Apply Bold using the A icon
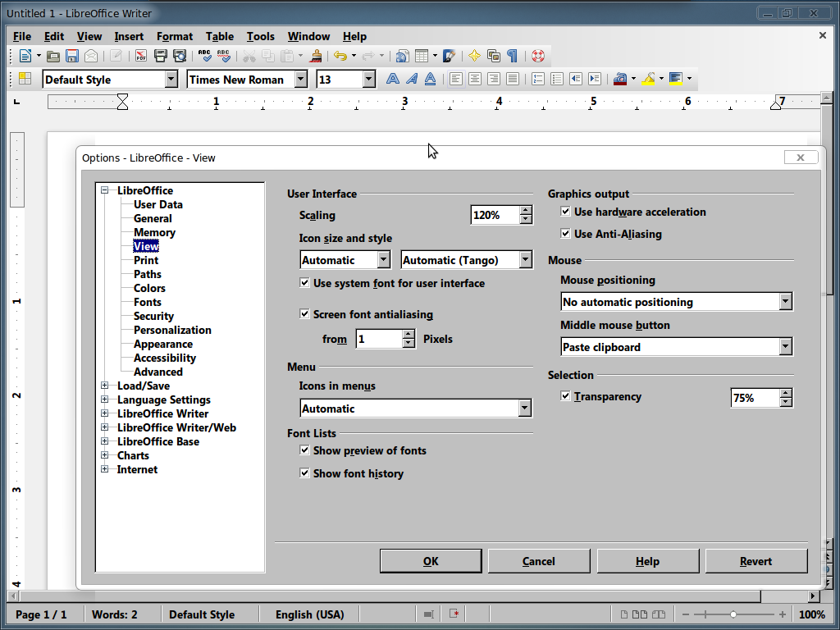Screen dimensions: 840x630 [393, 79]
